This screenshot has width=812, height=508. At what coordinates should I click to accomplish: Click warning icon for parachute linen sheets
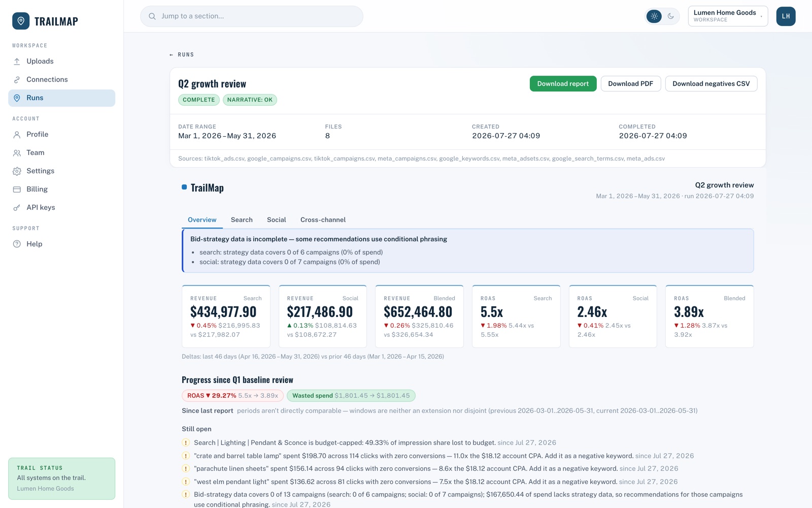186,469
